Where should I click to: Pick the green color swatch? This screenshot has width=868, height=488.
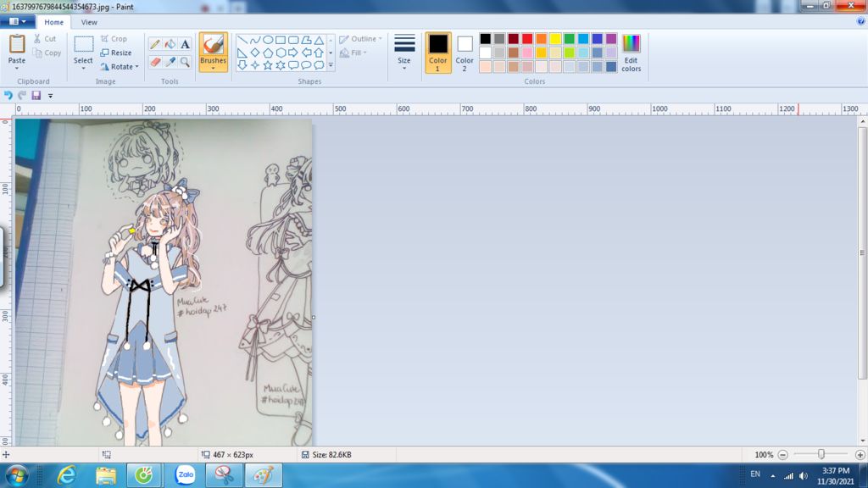coord(569,39)
